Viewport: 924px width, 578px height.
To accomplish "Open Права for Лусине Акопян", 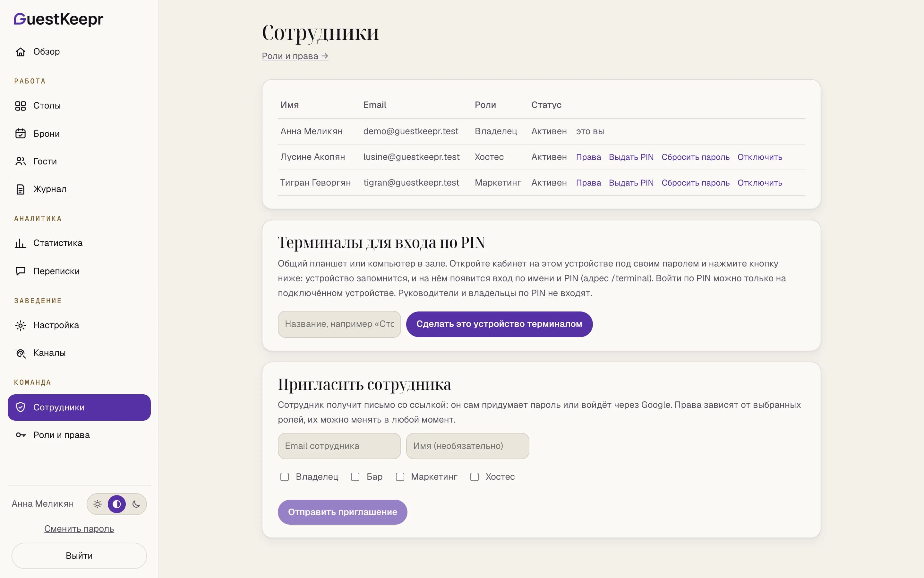I will [x=588, y=157].
